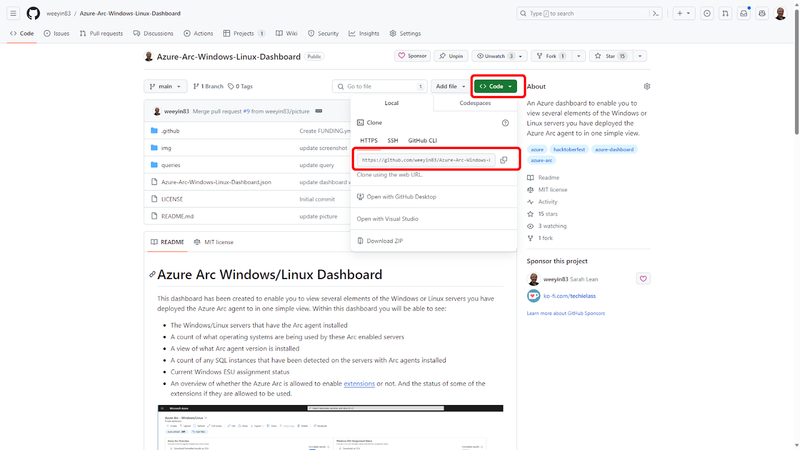Click Download ZIP
The height and width of the screenshot is (450, 800).
pyautogui.click(x=380, y=241)
